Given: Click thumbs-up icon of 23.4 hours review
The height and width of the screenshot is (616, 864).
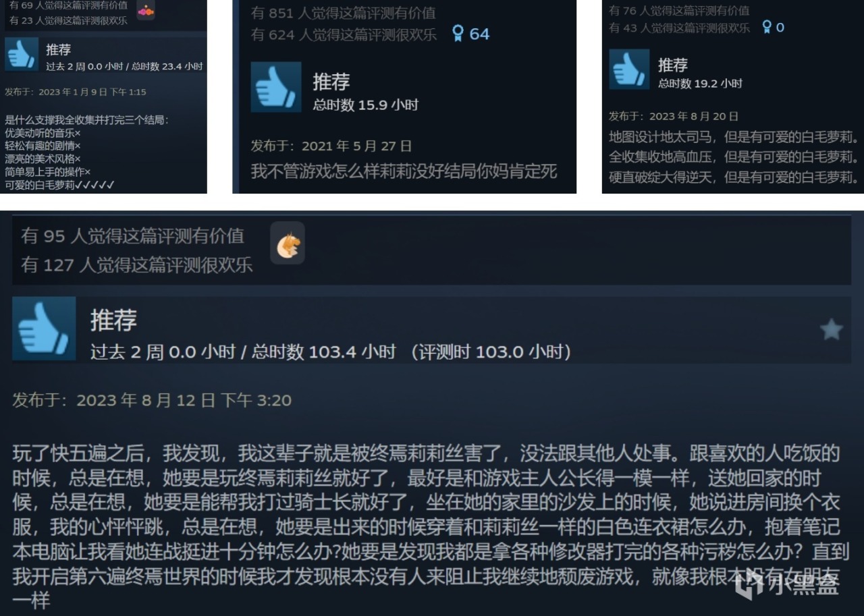Looking at the screenshot, I should pos(22,54).
